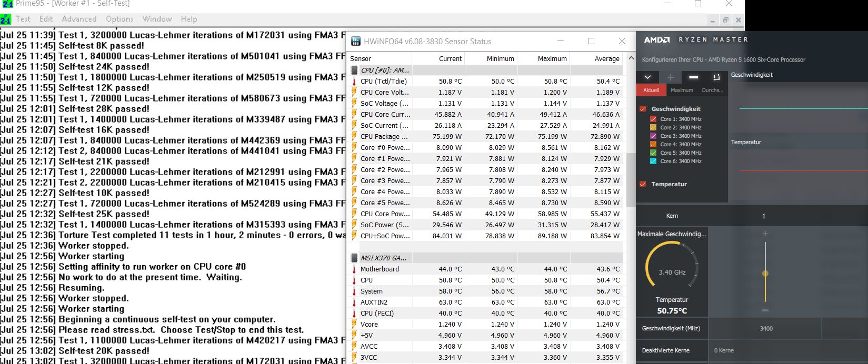
Task: Toggle the Core 2: 3400 MHz checkbox
Action: [x=653, y=127]
